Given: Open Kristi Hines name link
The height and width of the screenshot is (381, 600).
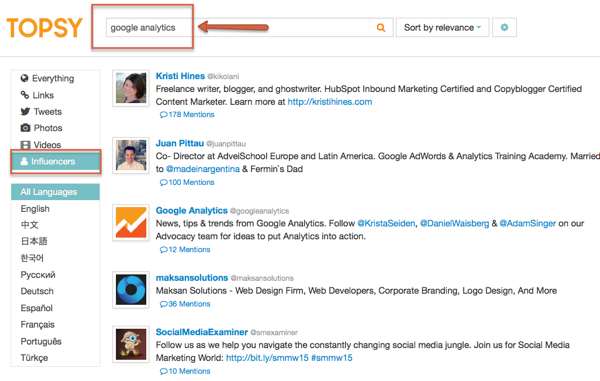Looking at the screenshot, I should coord(180,76).
